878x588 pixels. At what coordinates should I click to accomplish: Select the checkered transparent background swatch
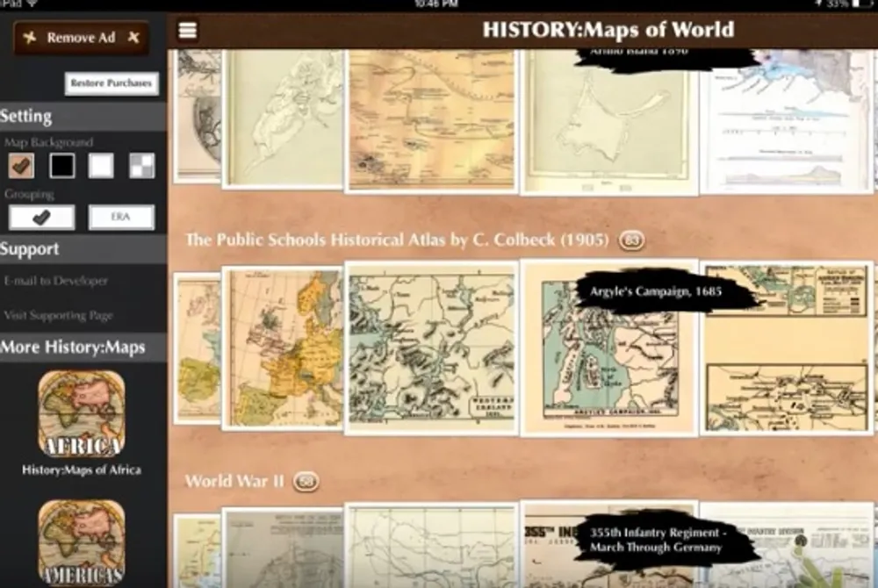(141, 166)
